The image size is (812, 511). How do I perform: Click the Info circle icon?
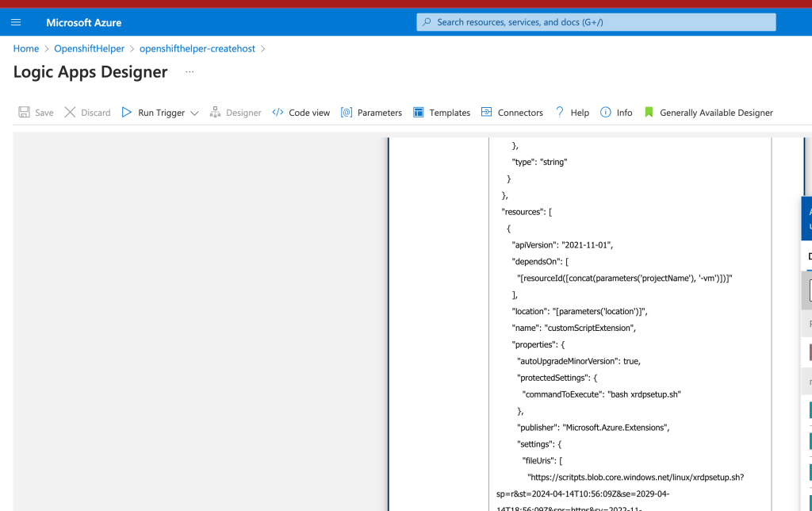tap(605, 113)
